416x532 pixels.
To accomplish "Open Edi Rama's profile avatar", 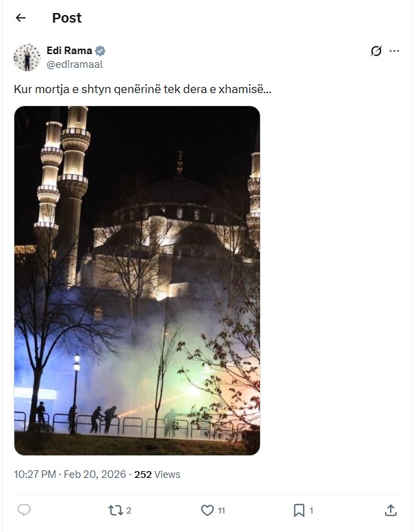I will [27, 58].
